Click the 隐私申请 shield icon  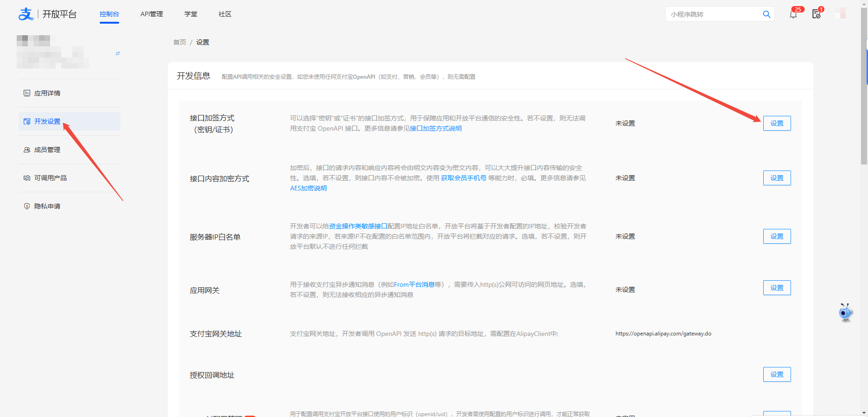click(26, 206)
